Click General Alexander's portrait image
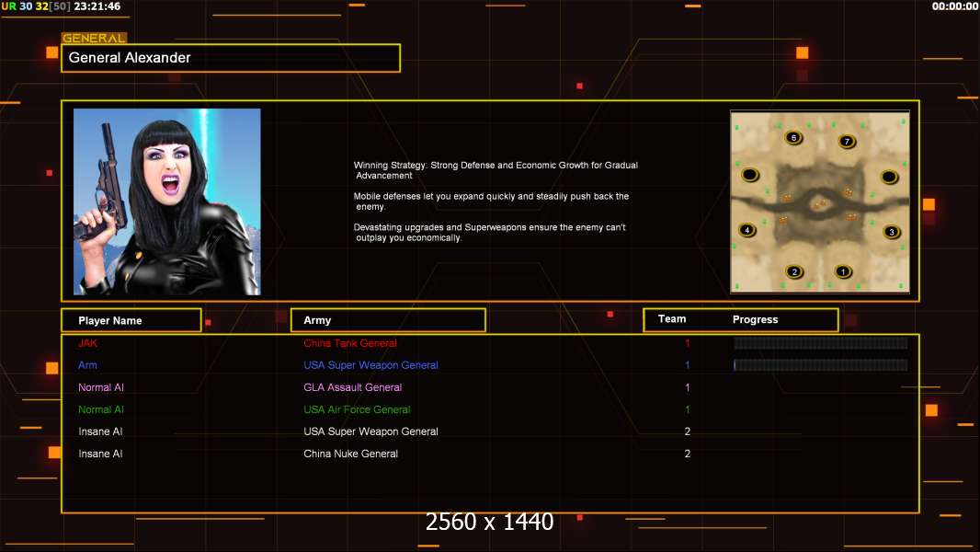The height and width of the screenshot is (552, 980). coord(167,201)
